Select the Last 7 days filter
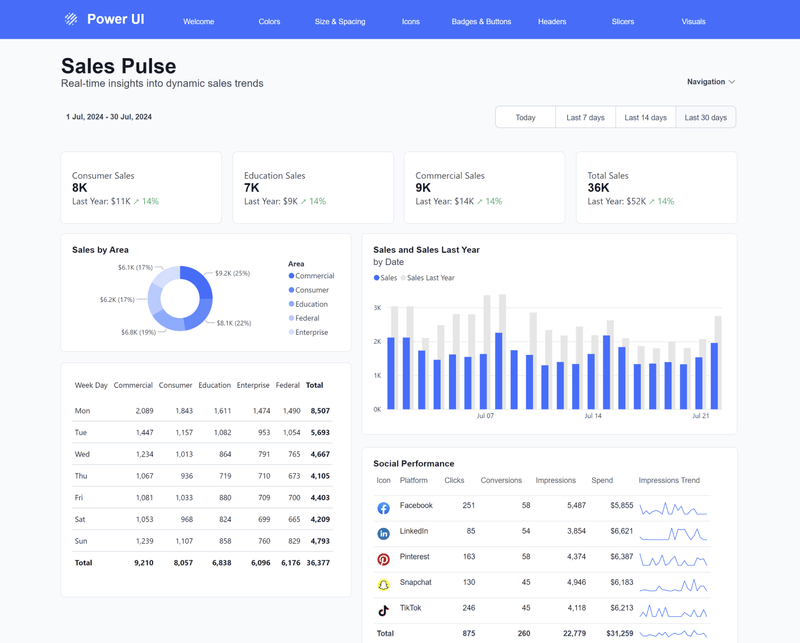This screenshot has height=643, width=800. point(588,117)
